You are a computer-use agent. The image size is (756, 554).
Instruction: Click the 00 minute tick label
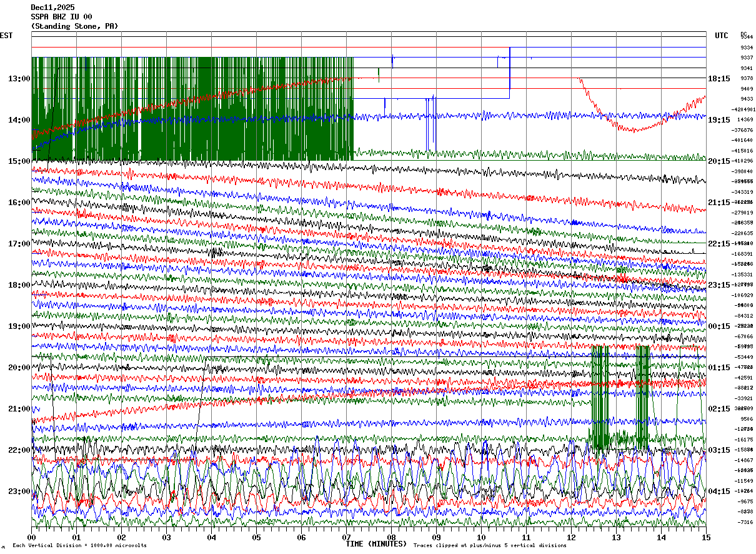pos(32,537)
